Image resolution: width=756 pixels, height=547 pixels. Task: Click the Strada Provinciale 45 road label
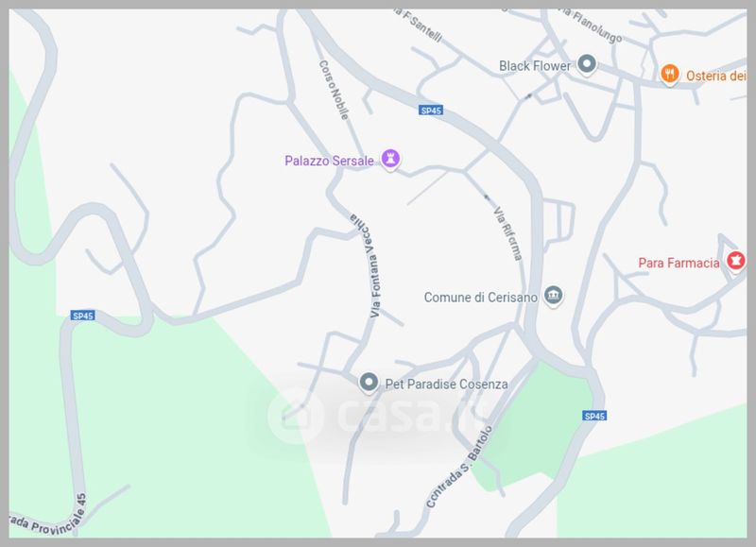coord(48,516)
